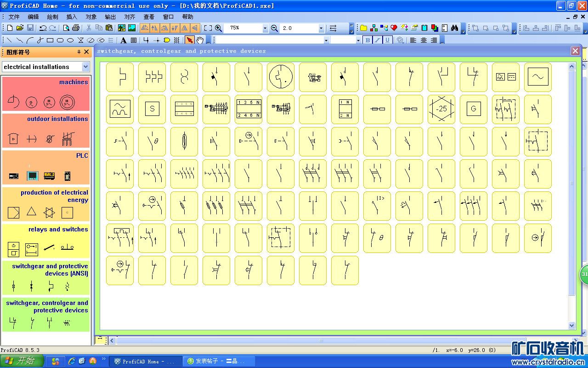The image size is (588, 368).
Task: Open the 文件 (File) menu
Action: pos(14,17)
